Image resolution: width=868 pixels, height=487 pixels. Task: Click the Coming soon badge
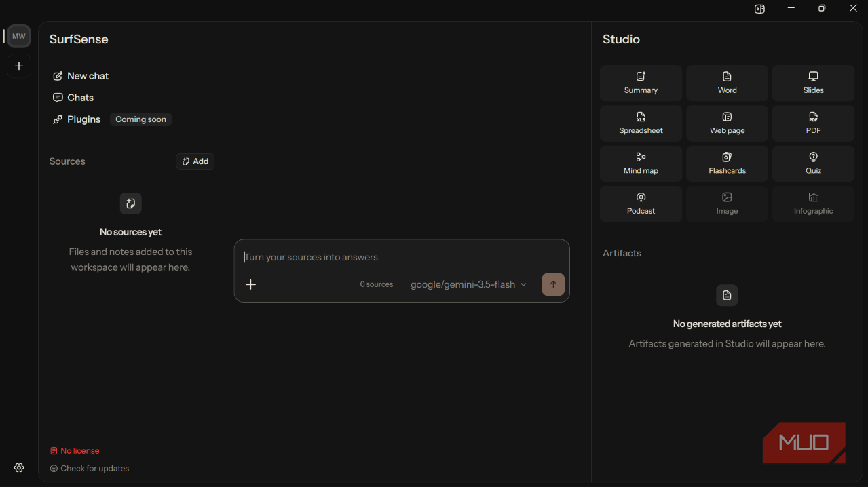[x=140, y=119]
